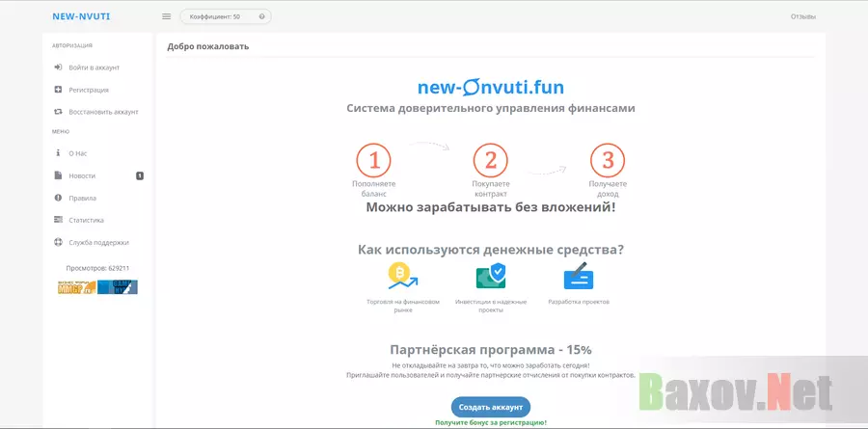Click the Инвестиции в надежные проекты caption
Image resolution: width=868 pixels, height=429 pixels.
click(491, 307)
